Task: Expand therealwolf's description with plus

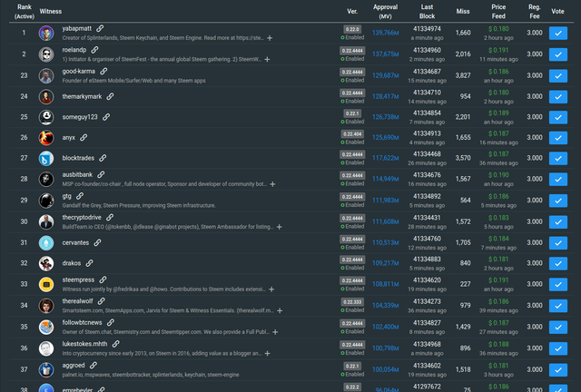Action: point(280,310)
